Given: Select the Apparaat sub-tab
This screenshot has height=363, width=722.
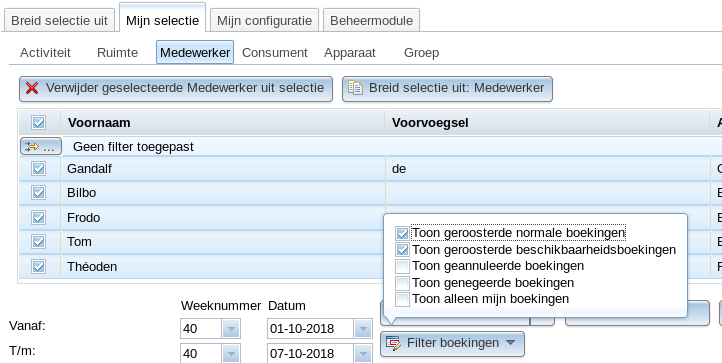Looking at the screenshot, I should 349,53.
